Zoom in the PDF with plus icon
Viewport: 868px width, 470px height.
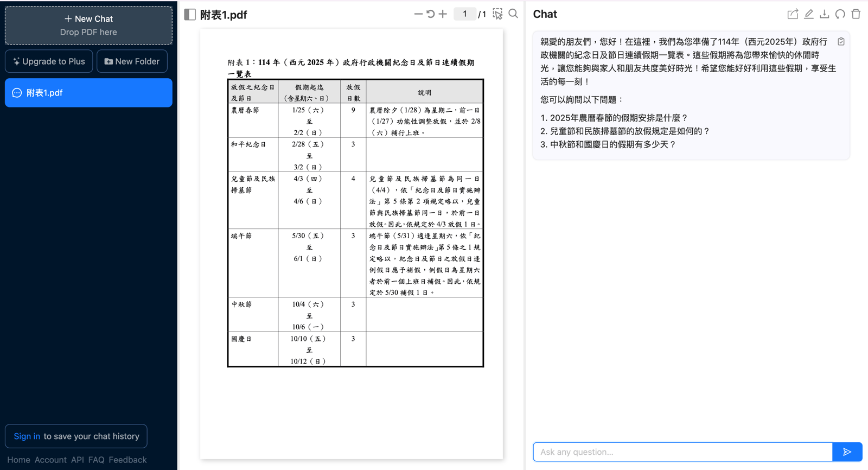pos(443,14)
